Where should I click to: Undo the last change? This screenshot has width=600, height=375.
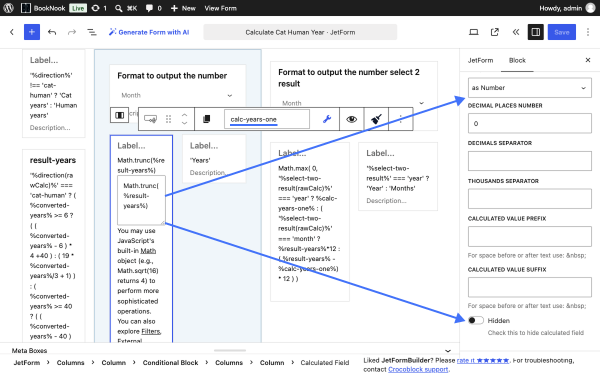pyautogui.click(x=52, y=32)
